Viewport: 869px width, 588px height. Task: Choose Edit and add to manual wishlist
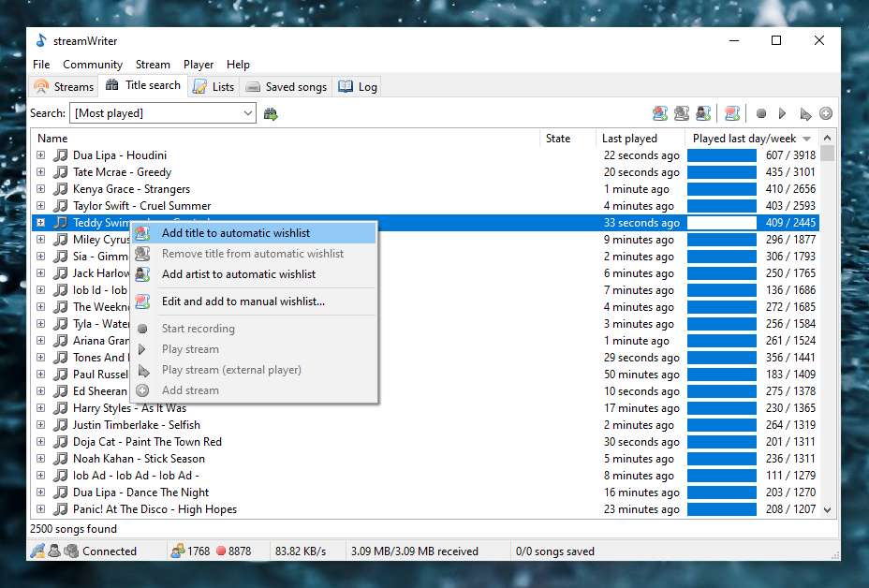[254, 301]
